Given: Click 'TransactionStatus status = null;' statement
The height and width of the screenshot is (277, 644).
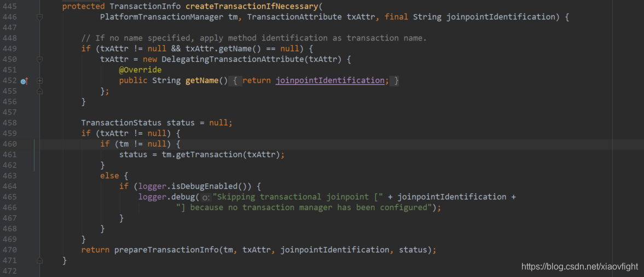Looking at the screenshot, I should (157, 123).
